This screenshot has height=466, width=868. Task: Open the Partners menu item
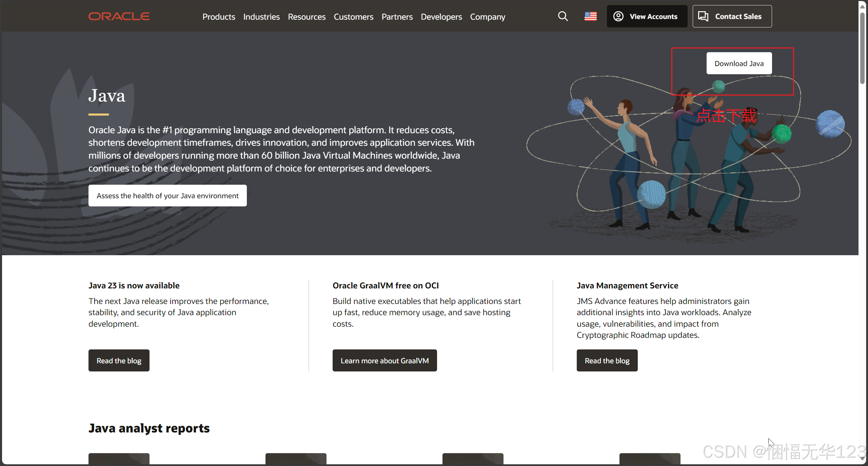click(397, 17)
